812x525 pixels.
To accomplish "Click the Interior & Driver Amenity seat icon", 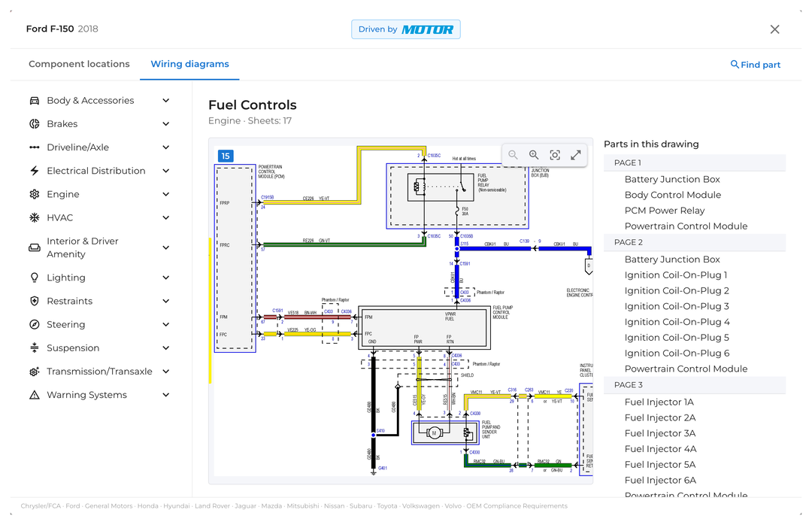I will [34, 247].
